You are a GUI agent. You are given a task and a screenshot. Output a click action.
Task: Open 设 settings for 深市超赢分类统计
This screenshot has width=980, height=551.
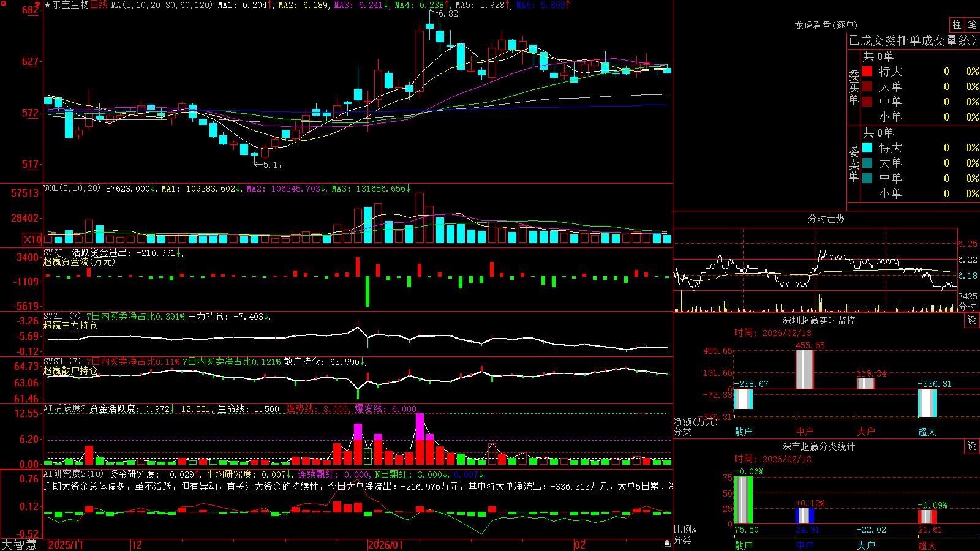(x=972, y=446)
